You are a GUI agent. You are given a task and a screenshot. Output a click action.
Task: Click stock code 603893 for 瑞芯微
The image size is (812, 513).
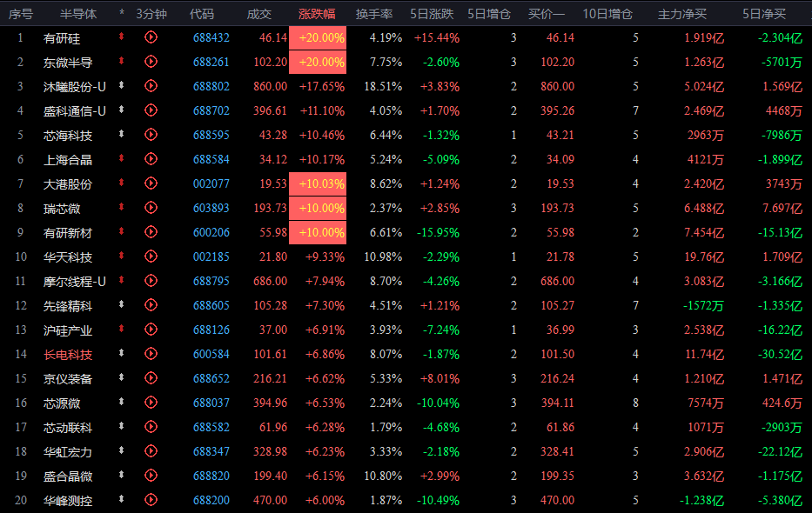point(211,208)
